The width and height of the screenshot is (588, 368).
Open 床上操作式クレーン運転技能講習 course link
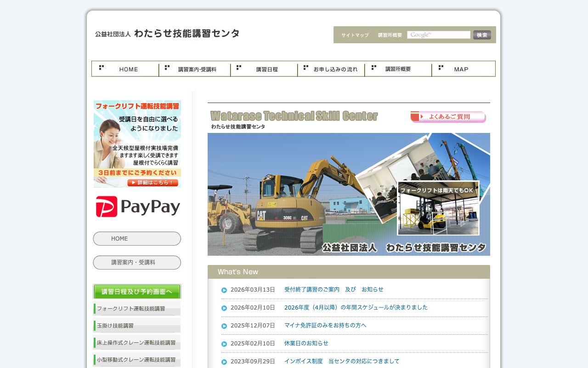136,342
